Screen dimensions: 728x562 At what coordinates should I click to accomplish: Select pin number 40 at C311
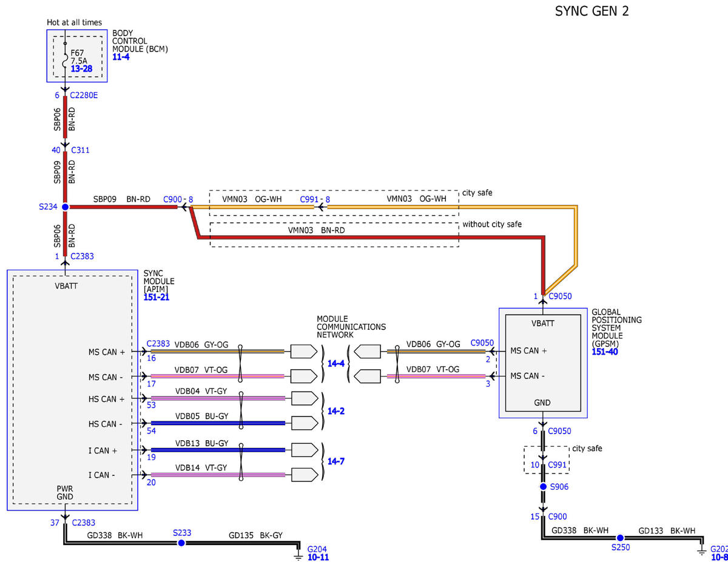pos(56,150)
